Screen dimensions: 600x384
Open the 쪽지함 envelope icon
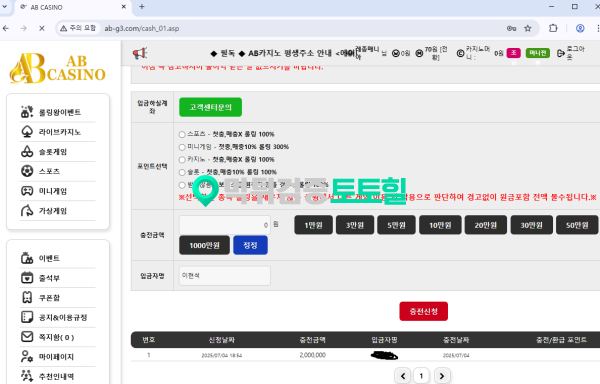pyautogui.click(x=27, y=337)
